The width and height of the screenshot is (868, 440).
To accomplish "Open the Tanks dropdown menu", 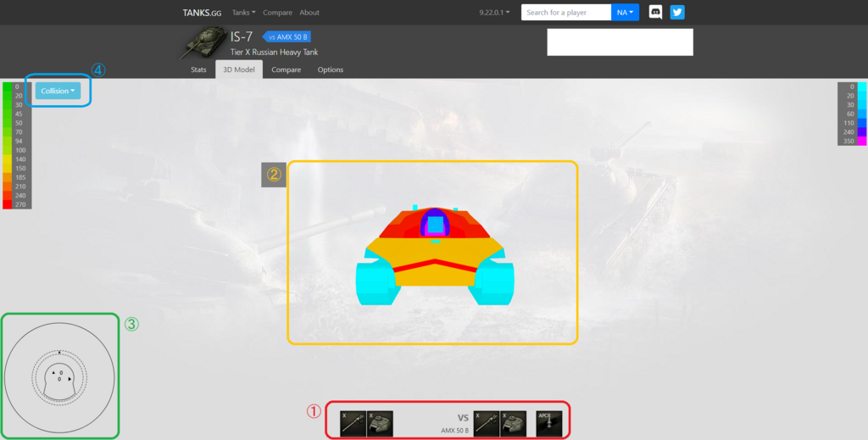I will click(243, 12).
